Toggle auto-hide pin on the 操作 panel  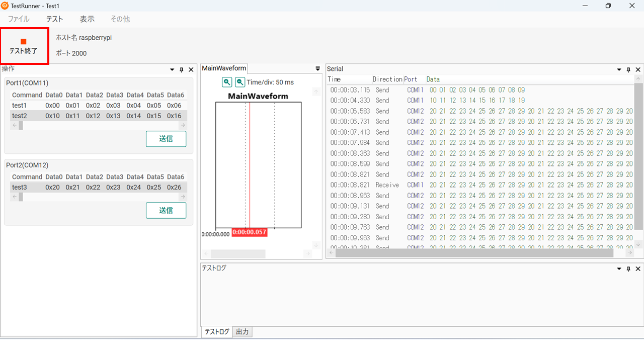[x=181, y=69]
